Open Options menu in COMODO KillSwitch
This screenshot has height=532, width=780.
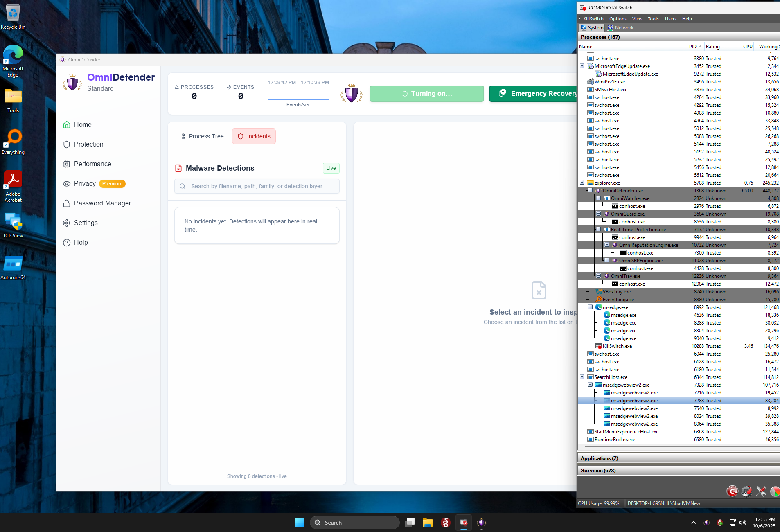(618, 19)
